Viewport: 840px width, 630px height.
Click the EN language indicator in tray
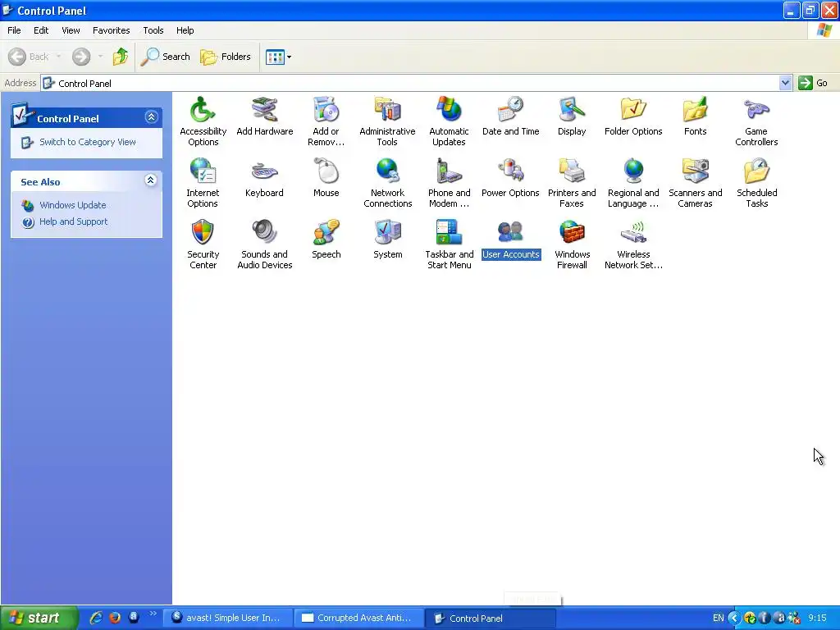pos(719,618)
